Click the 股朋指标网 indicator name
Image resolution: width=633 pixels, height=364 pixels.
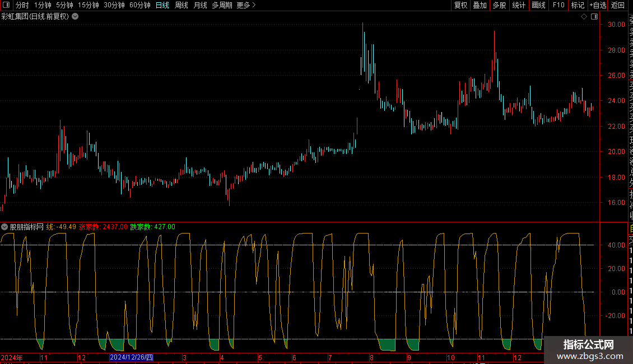point(27,227)
